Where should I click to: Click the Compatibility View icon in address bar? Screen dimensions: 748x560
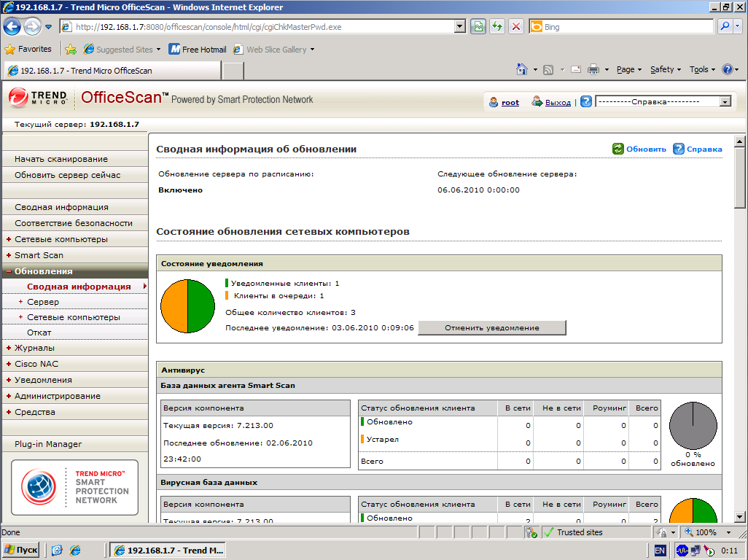pos(478,27)
